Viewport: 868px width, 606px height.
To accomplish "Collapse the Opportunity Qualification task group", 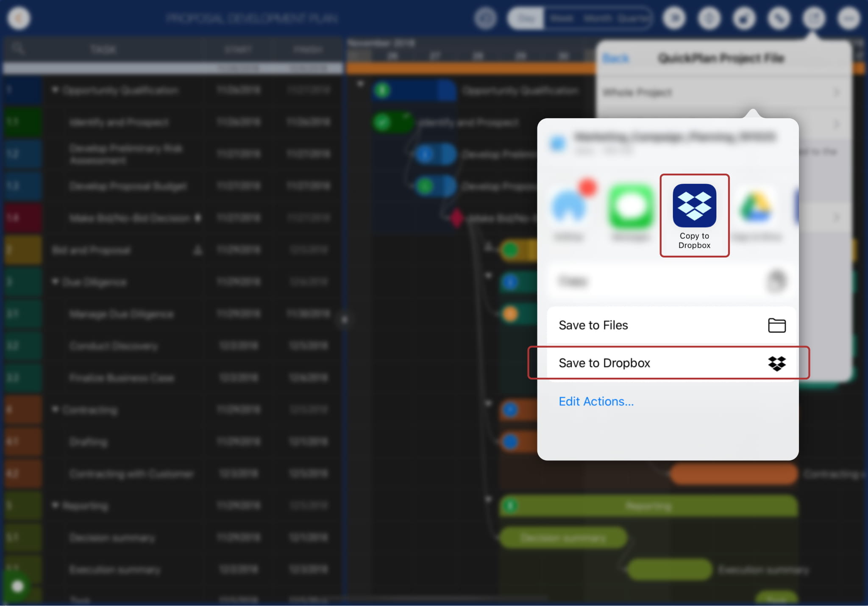I will pos(55,90).
